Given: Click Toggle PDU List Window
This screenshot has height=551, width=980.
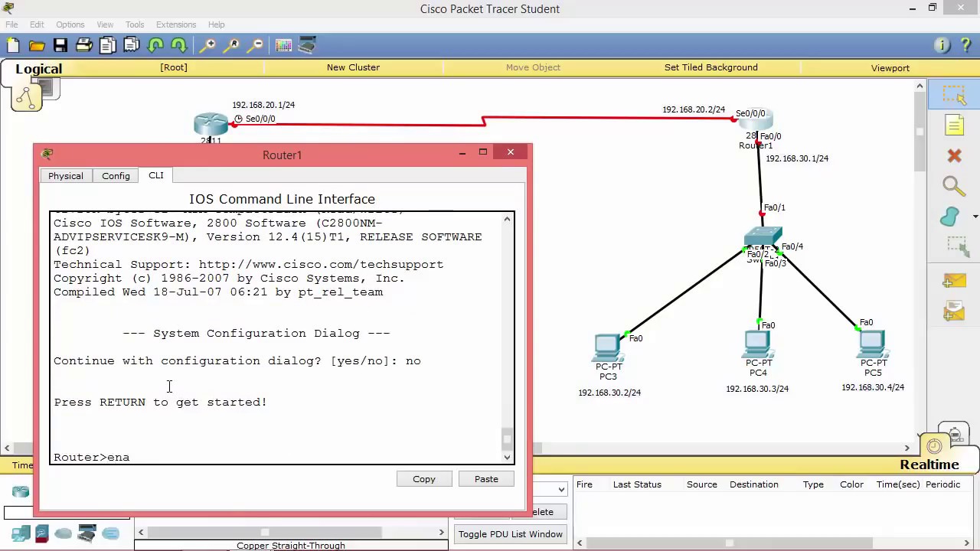Looking at the screenshot, I should [511, 534].
